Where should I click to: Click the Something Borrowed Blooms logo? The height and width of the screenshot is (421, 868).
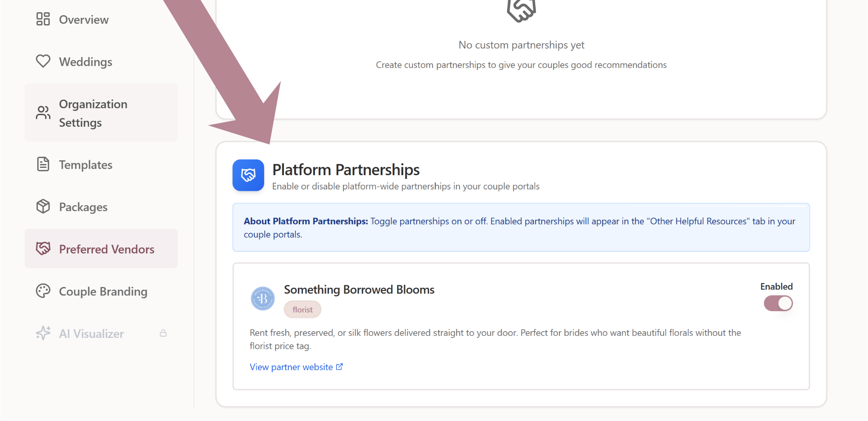(263, 298)
